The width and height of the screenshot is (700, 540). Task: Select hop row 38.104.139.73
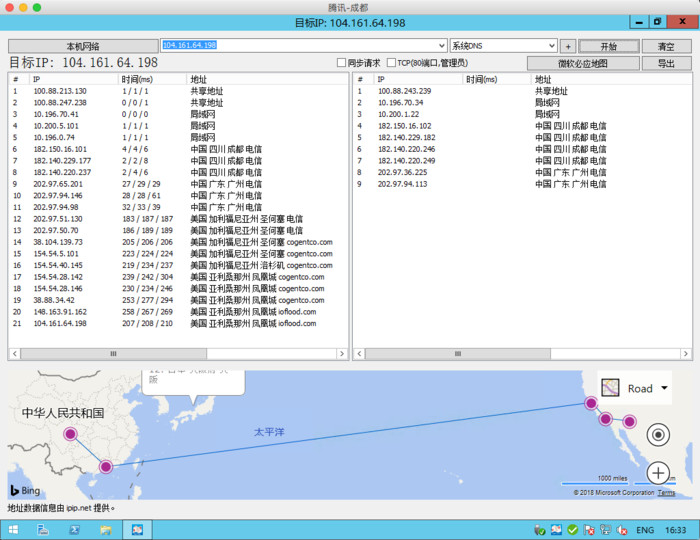(x=178, y=242)
